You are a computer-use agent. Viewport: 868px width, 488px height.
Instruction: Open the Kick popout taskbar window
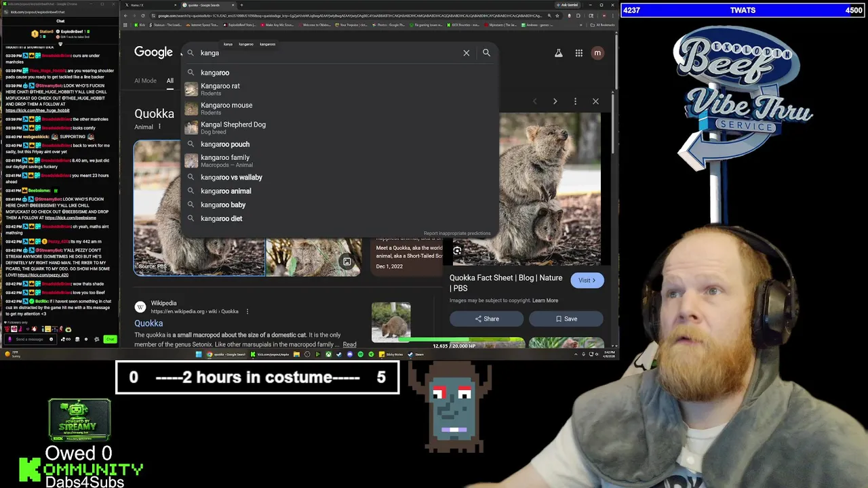click(271, 354)
